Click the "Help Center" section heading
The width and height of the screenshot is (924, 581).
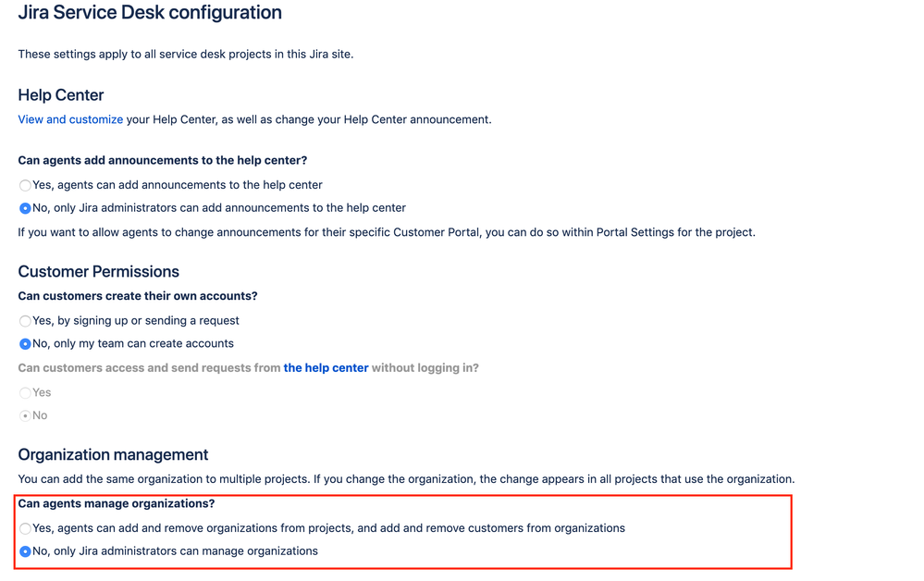pyautogui.click(x=60, y=94)
